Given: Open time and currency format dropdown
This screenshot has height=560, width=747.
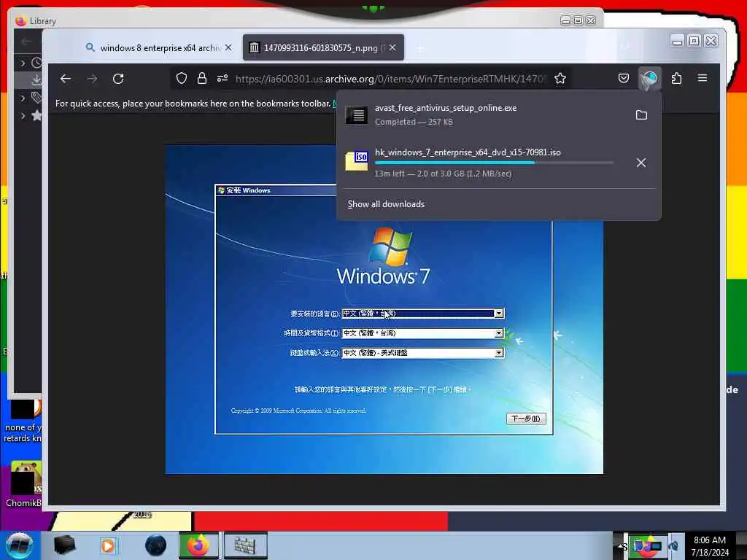Looking at the screenshot, I should tap(498, 332).
